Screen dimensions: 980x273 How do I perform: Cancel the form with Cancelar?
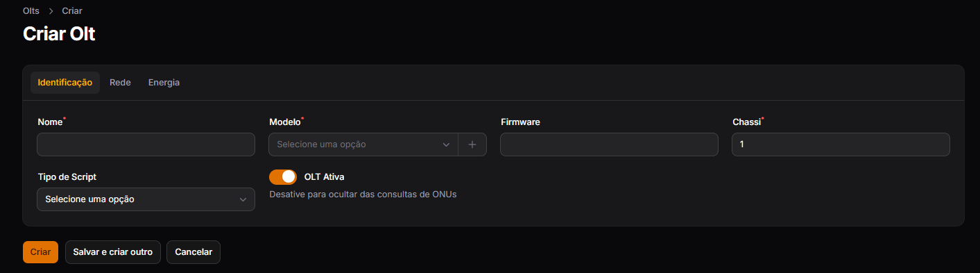click(x=194, y=252)
